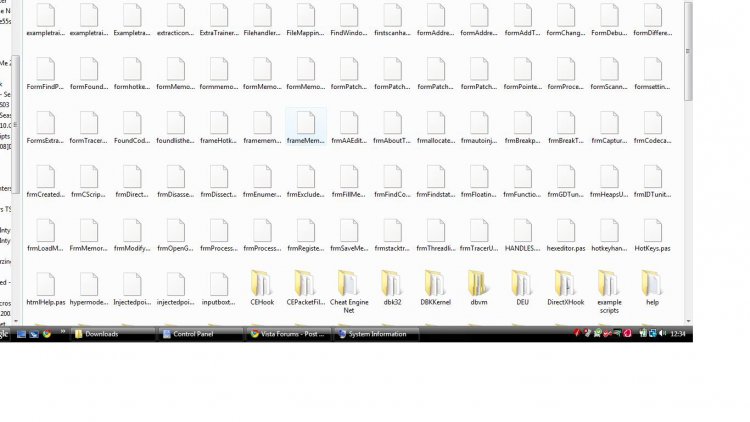The image size is (750, 422).
Task: Select the formFound... file icon
Action: [89, 69]
